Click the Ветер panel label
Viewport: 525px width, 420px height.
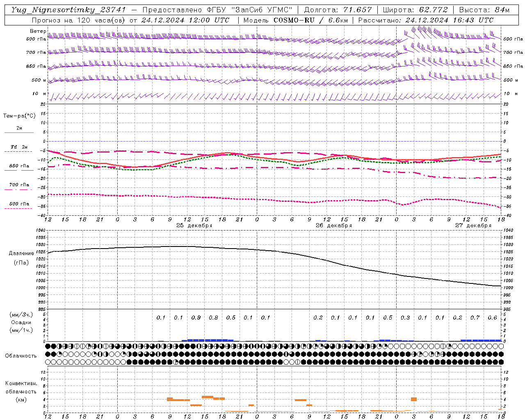tap(38, 31)
